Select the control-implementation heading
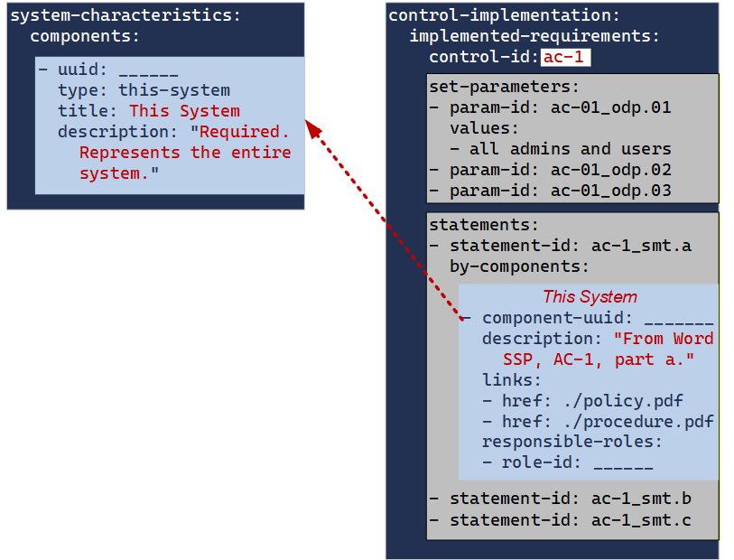734x560 pixels. click(505, 15)
